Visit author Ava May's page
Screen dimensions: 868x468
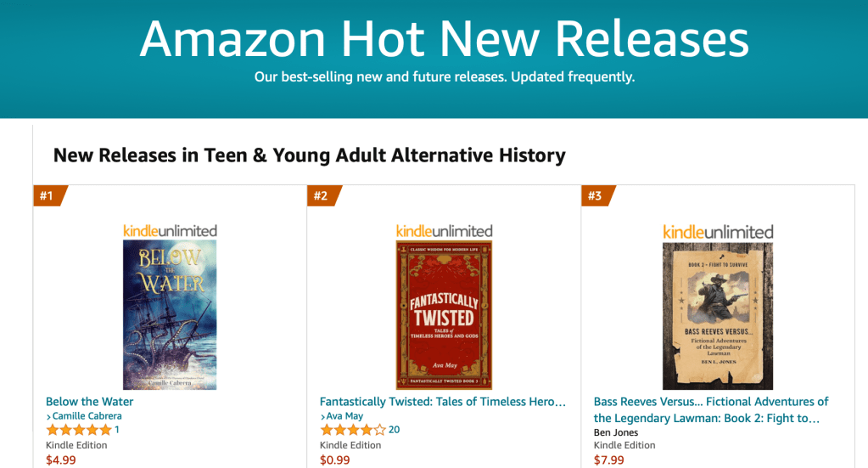[344, 416]
